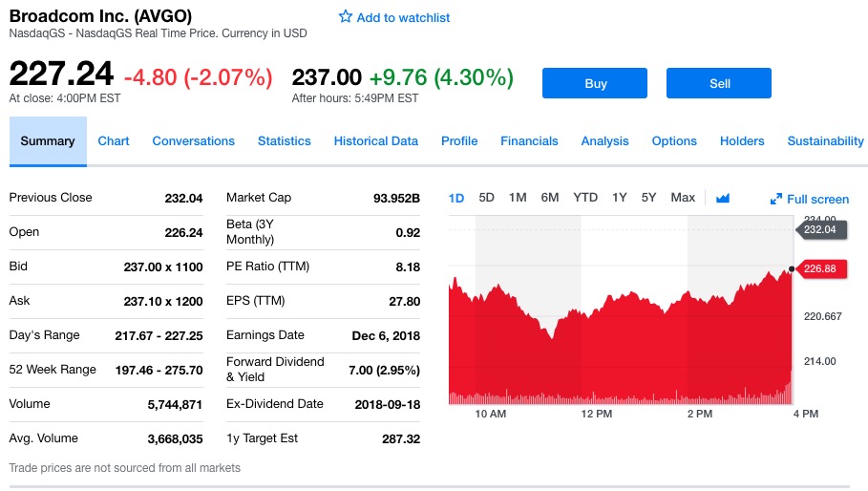868x491 pixels.
Task: Click the Ask value 237.10 x 1200
Action: (163, 301)
